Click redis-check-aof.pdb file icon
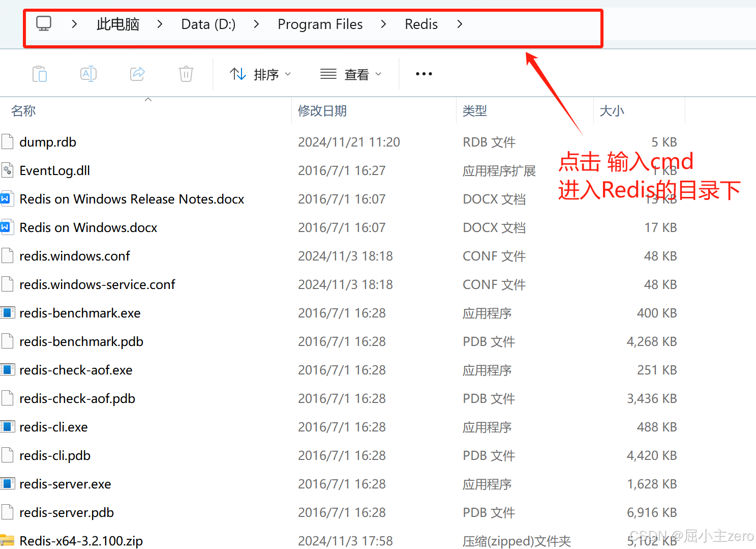 (7, 398)
